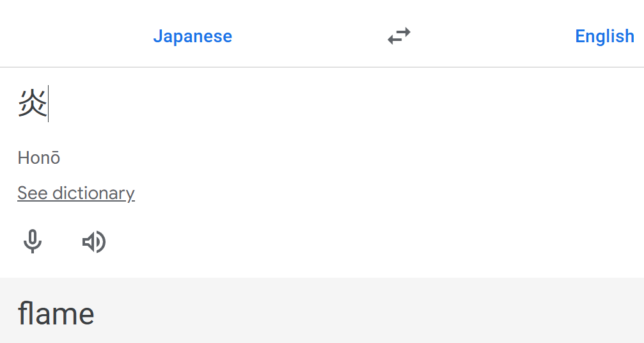Screen dimensions: 644x343
Task: Open the Japanese language picker
Action: [x=192, y=36]
